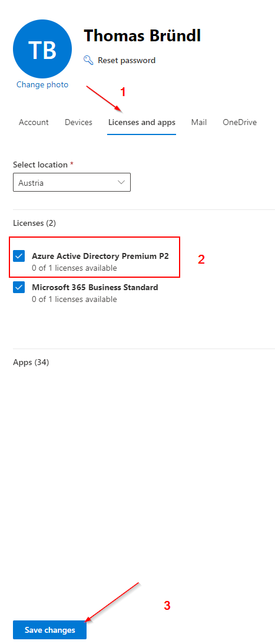The height and width of the screenshot is (644, 275).
Task: Uncheck the Azure Active Directory Premium P2 checkbox
Action: coord(19,257)
